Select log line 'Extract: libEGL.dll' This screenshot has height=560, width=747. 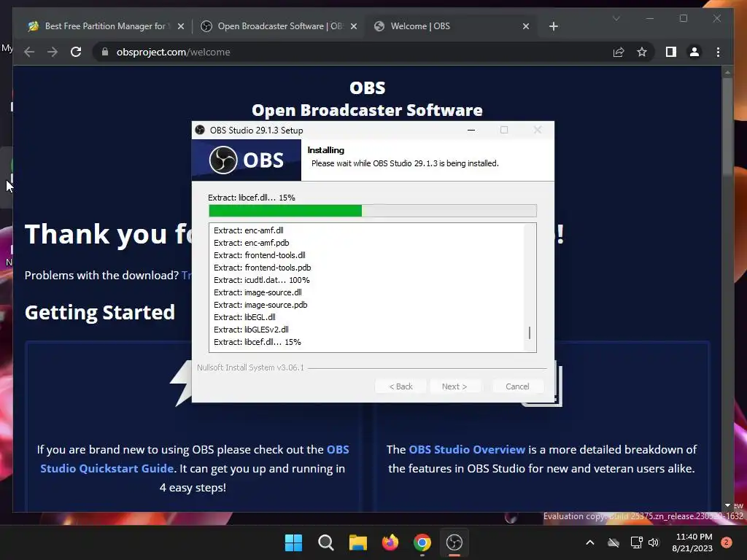coord(244,317)
